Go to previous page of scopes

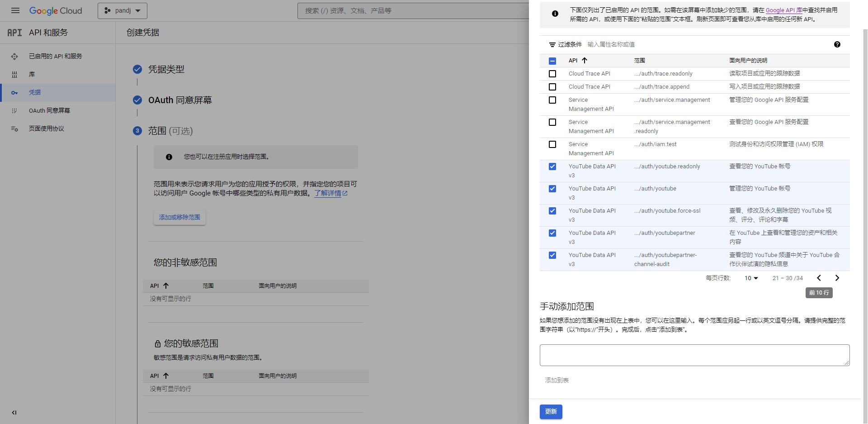(x=819, y=278)
